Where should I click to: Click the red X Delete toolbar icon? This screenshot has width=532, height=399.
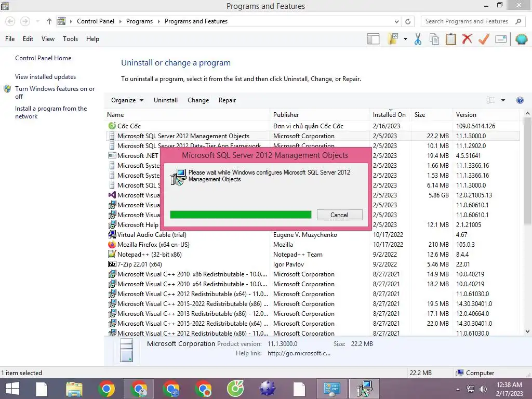pyautogui.click(x=467, y=39)
